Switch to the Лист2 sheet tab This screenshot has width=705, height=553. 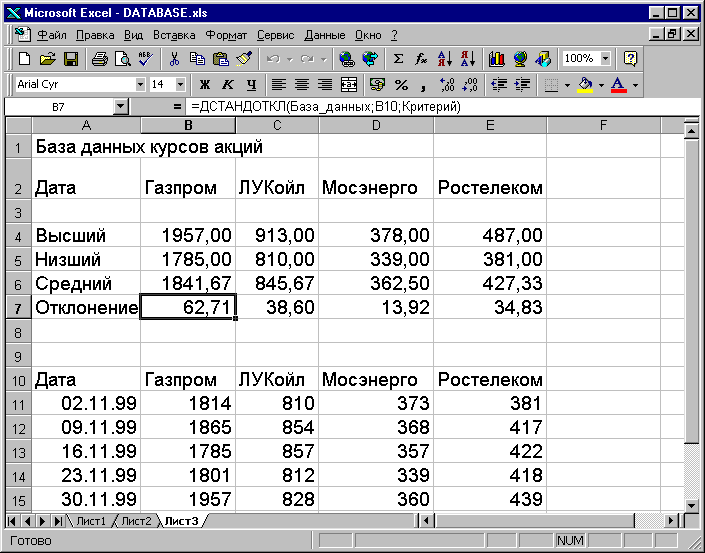(137, 521)
